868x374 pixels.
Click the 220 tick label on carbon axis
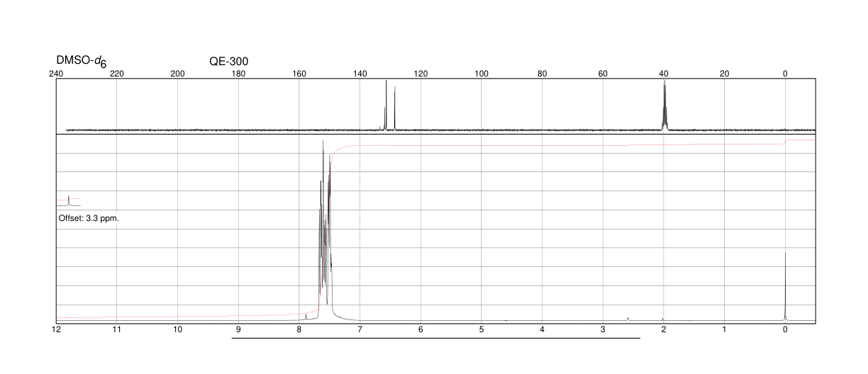(x=117, y=74)
